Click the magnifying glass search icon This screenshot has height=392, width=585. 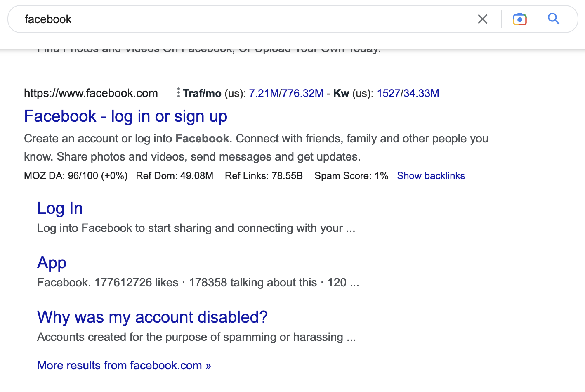(x=553, y=19)
